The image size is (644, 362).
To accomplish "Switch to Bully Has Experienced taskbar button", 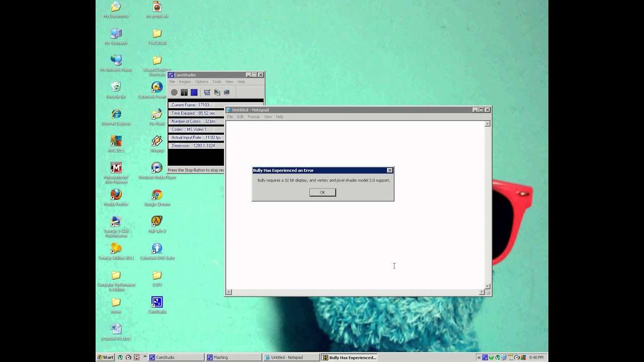I will point(349,357).
